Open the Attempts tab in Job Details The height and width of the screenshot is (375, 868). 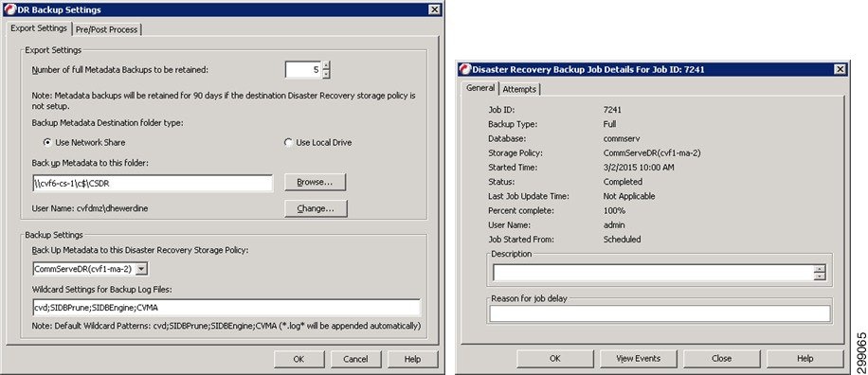pyautogui.click(x=519, y=89)
